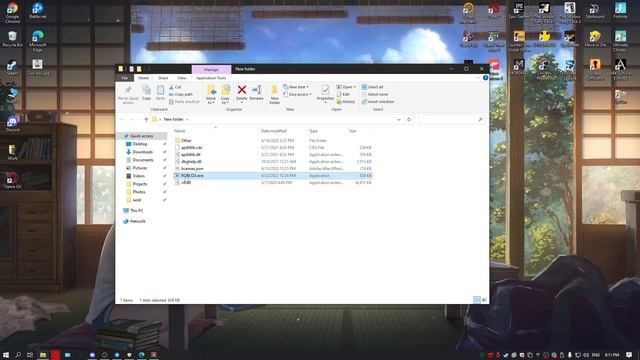Select Network in navigation pane
This screenshot has height=360, width=640.
tap(138, 221)
